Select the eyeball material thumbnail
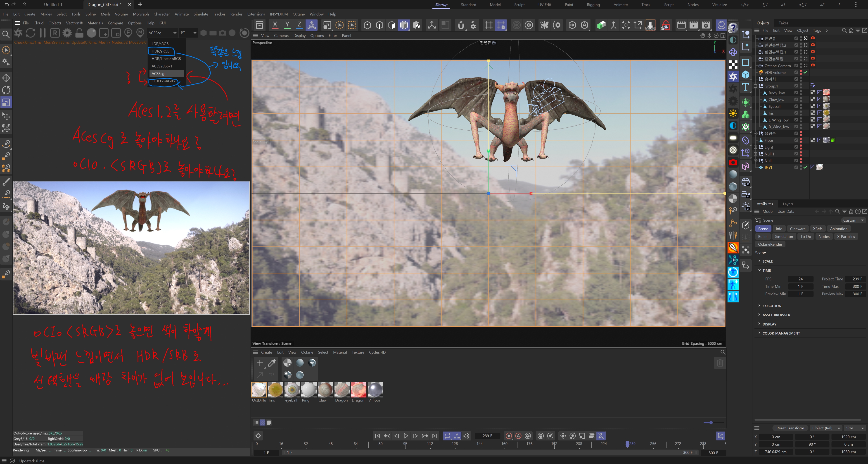Screen dimensions: 868x464 (x=292, y=390)
